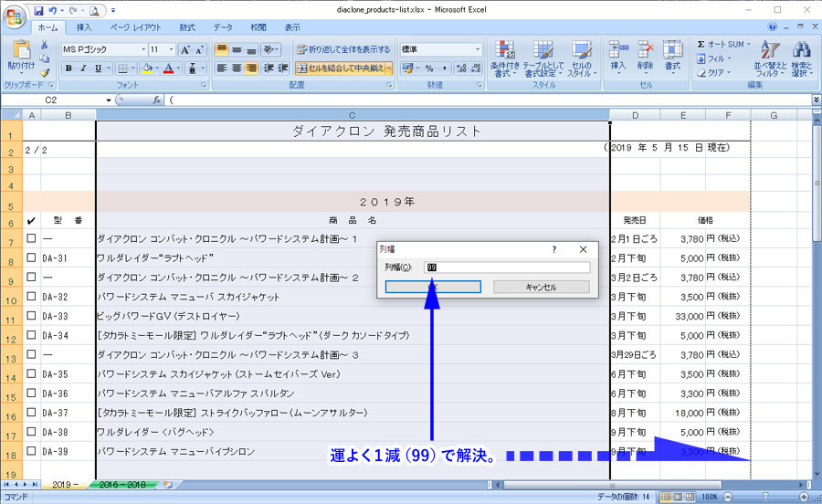The width and height of the screenshot is (822, 504).
Task: Switch to ページ レイアウト ribbon tab
Action: pyautogui.click(x=135, y=27)
